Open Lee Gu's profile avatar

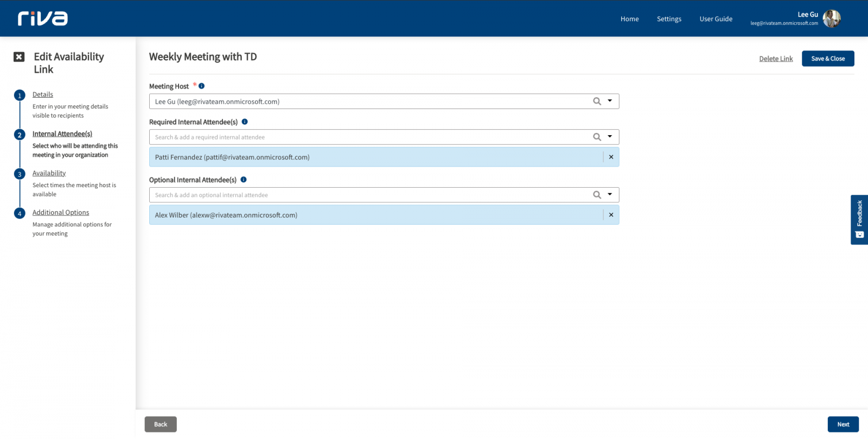[832, 18]
